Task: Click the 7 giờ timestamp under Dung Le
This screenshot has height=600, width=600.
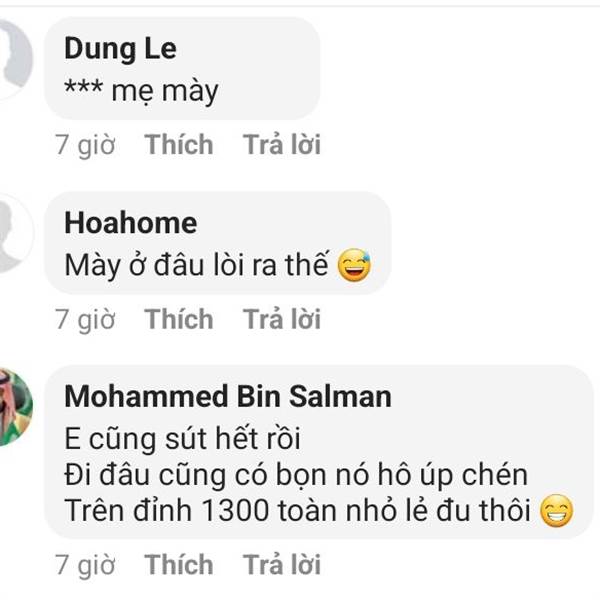Action: 85,145
